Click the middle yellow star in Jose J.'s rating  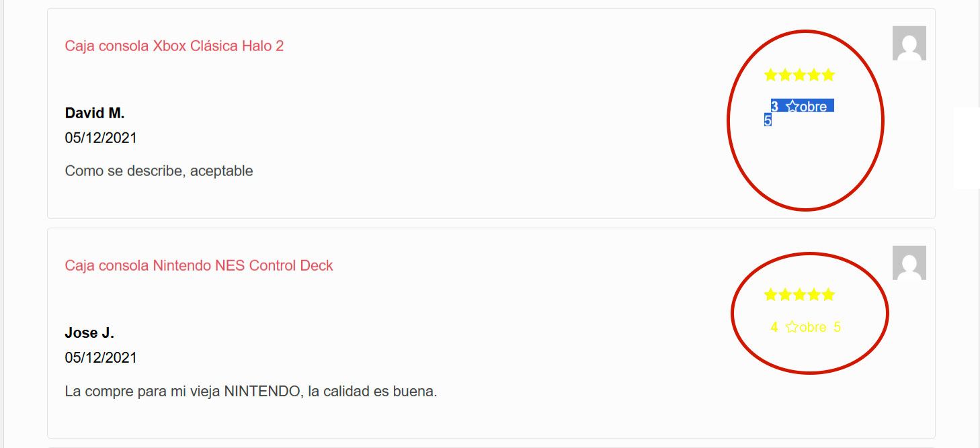[x=800, y=294]
